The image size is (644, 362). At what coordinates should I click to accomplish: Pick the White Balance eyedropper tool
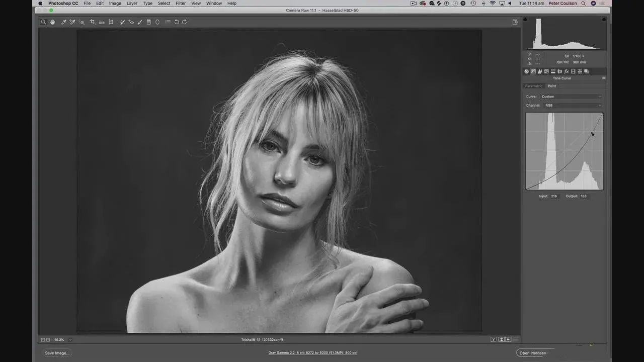[64, 22]
